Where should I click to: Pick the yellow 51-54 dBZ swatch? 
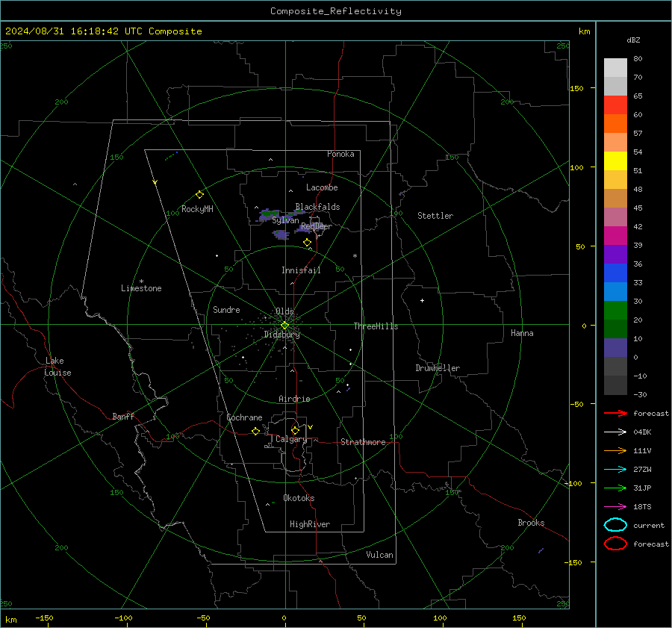pyautogui.click(x=615, y=161)
